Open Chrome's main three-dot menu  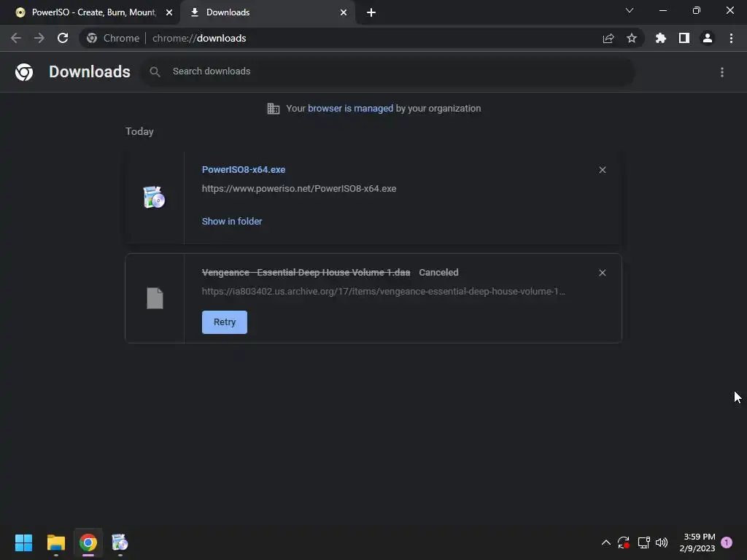pos(731,38)
